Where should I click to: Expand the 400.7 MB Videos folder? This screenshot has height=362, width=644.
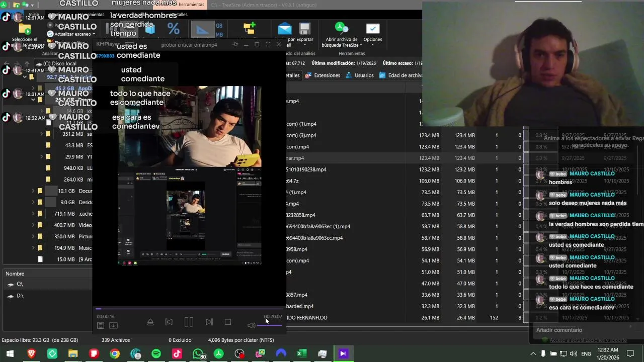click(x=33, y=225)
